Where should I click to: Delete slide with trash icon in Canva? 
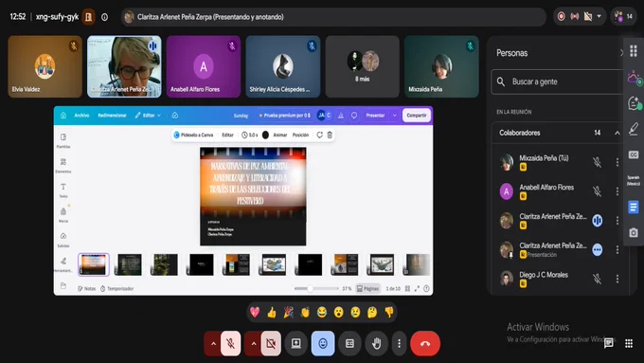coord(330,135)
